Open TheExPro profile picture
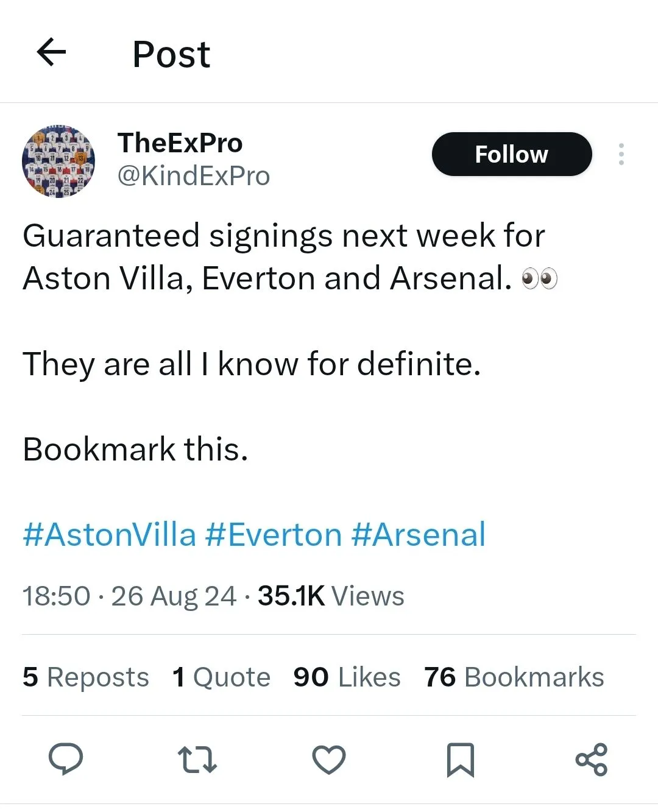Screen dimensions: 658x812 [58, 161]
